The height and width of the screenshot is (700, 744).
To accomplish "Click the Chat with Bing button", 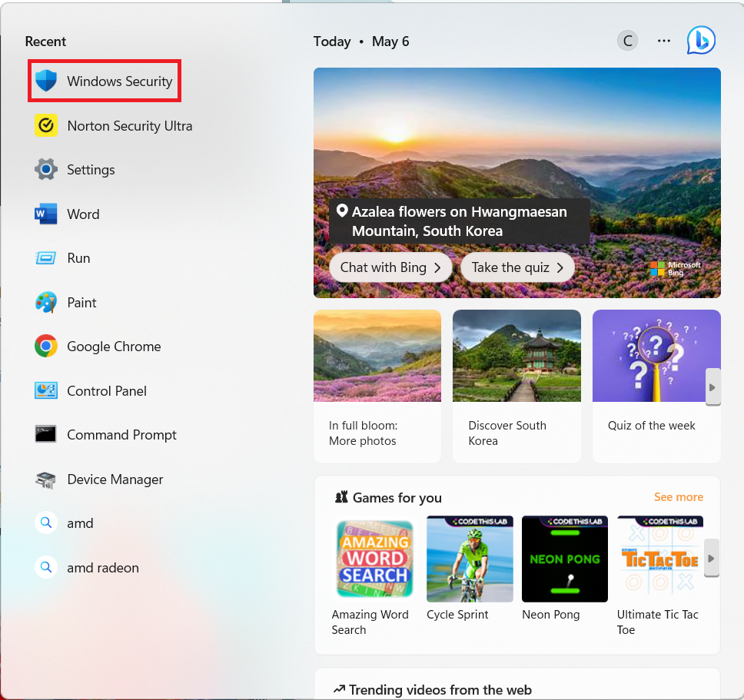I will pos(390,267).
